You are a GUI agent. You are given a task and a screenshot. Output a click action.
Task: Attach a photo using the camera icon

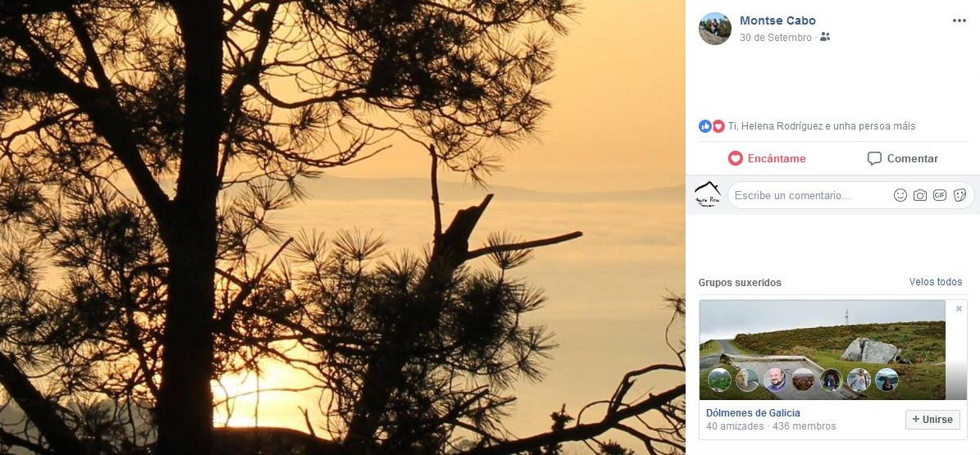click(920, 196)
